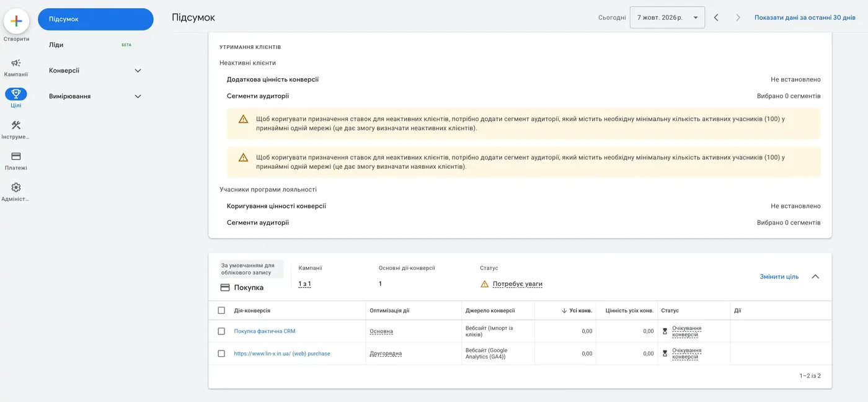The width and height of the screenshot is (868, 402).
Task: Toggle select-all checkbox in table header
Action: (221, 311)
